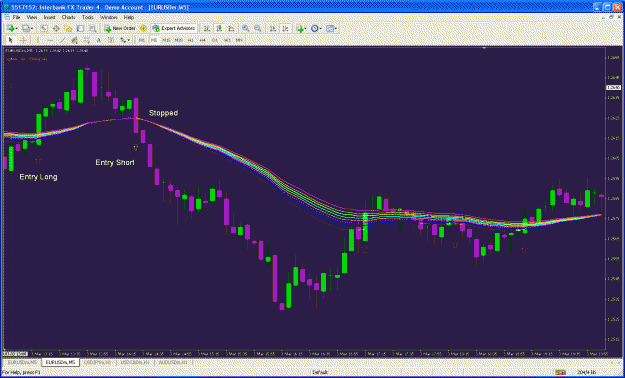Open the Templates icon
Screen dimensions: 625x378
330,28
